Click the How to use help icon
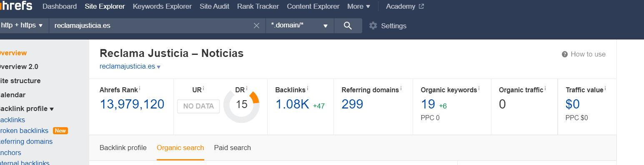Image resolution: width=644 pixels, height=165 pixels. pos(565,54)
